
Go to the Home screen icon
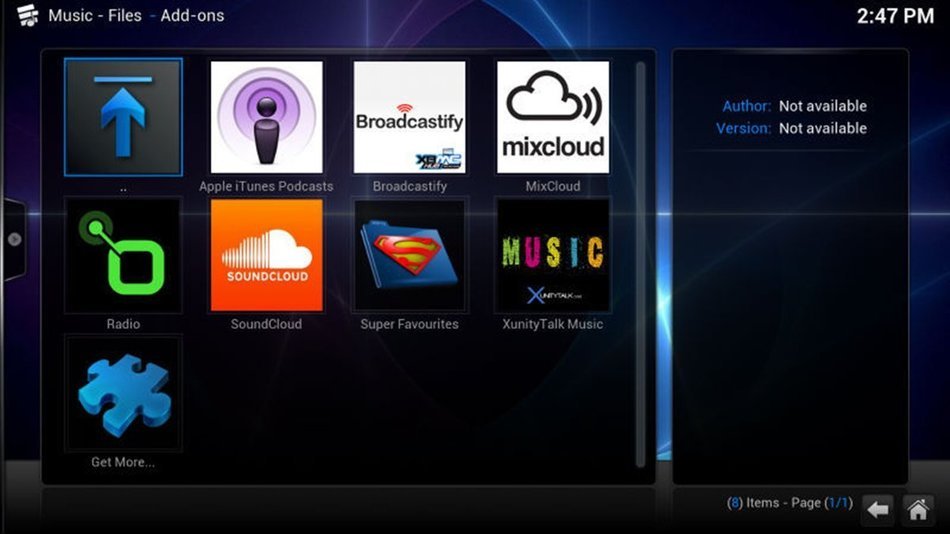tap(918, 509)
